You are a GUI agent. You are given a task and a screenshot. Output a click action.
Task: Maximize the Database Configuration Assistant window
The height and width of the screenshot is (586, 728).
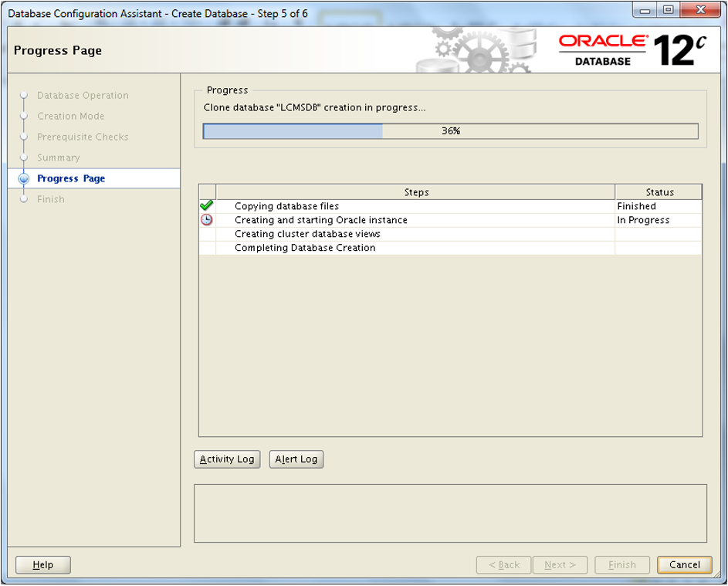(x=668, y=10)
